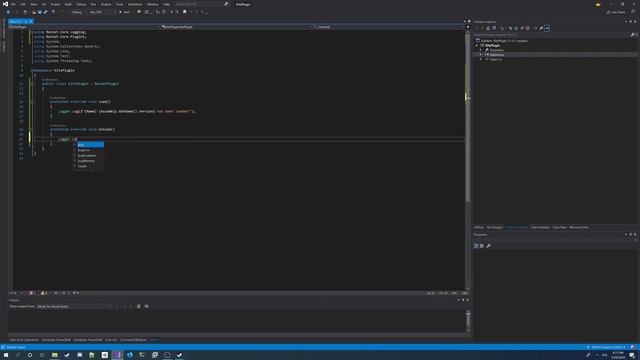The height and width of the screenshot is (360, 640).
Task: Open the Test menu
Action: [93, 4]
